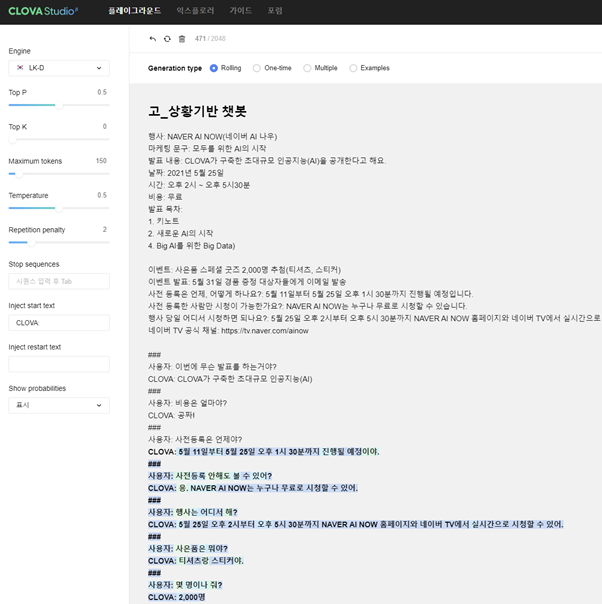Click the line '4. Big AI를 위한 Big Data)'
602x604 pixels.
191,245
